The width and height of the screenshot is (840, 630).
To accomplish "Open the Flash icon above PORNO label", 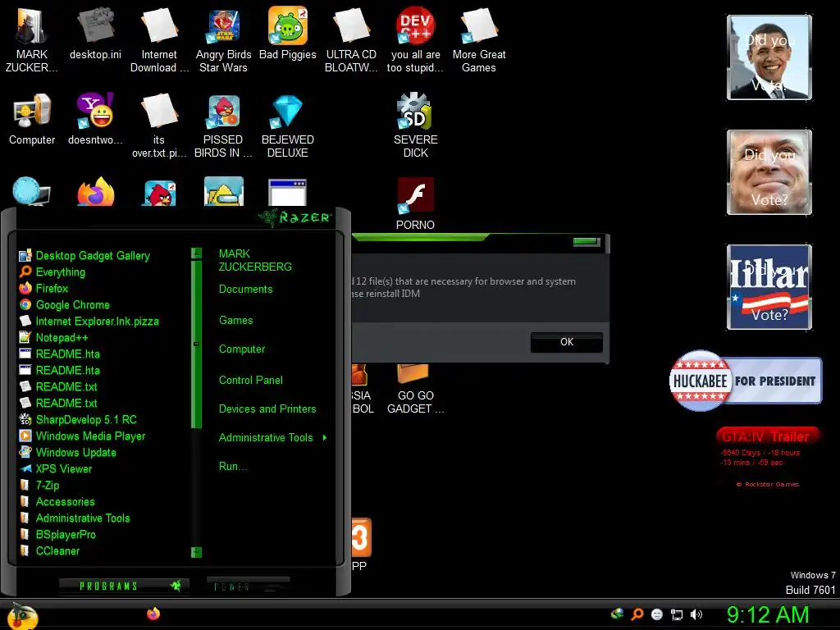I will pos(415,195).
